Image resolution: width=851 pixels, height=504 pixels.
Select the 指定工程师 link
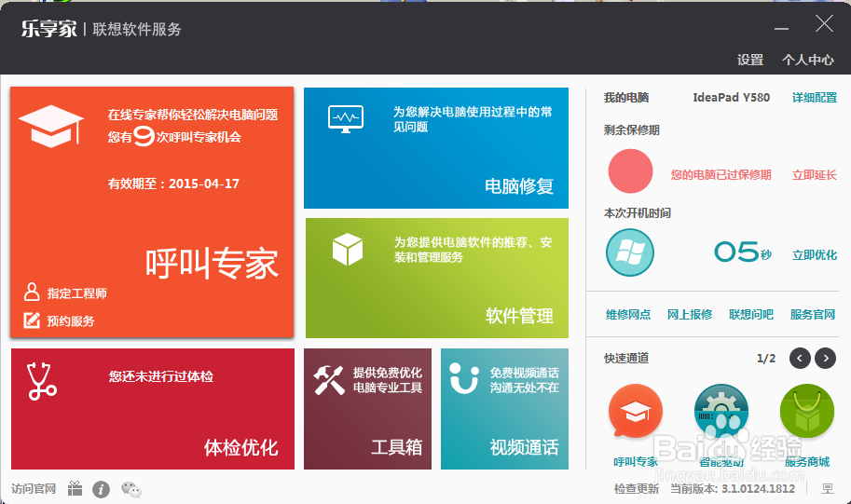coord(76,293)
